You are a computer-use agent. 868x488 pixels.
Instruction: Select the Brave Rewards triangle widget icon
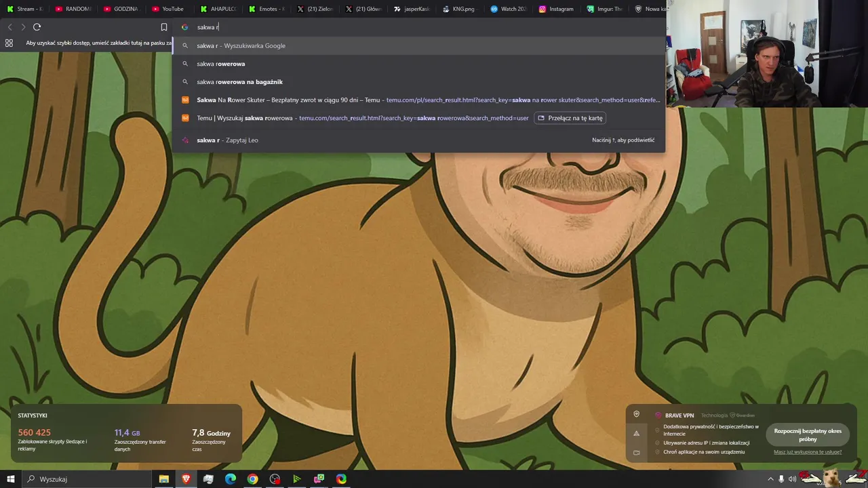click(x=636, y=433)
